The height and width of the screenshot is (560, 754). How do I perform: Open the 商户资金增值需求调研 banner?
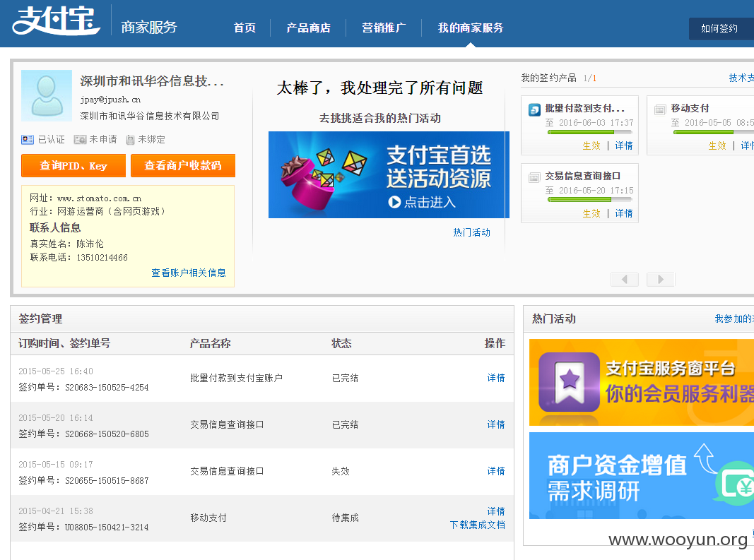pos(642,475)
